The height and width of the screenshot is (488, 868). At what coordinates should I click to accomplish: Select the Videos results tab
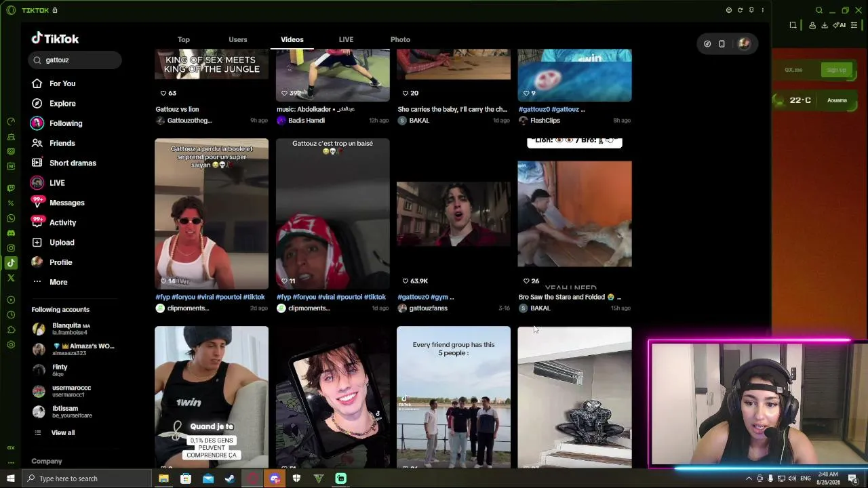pyautogui.click(x=292, y=39)
